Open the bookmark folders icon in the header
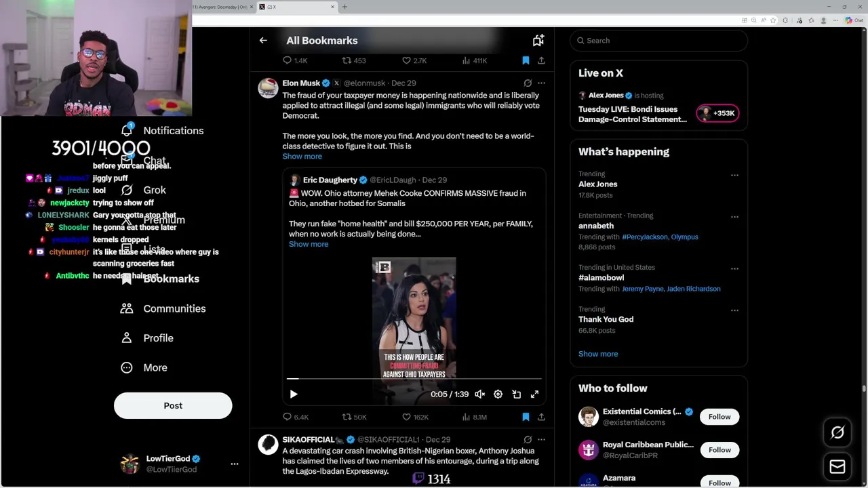The image size is (868, 488). pos(538,41)
